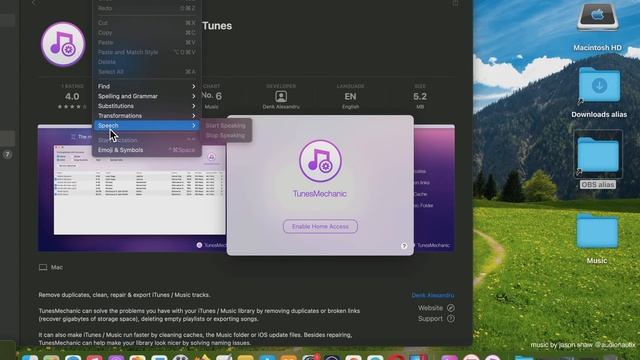Viewport: 640px width, 360px height.
Task: Click Enable Home Access button
Action: pyautogui.click(x=320, y=227)
